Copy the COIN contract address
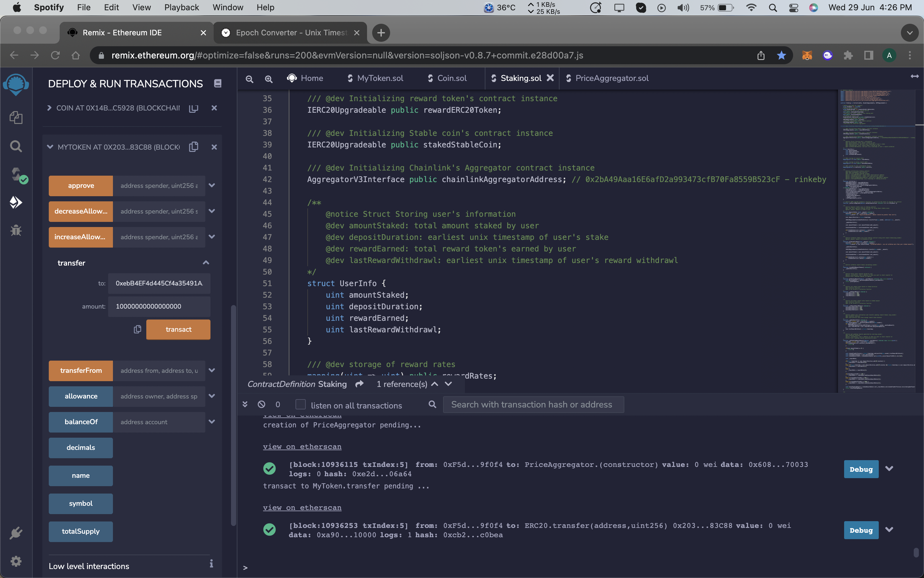The image size is (924, 578). coord(193,108)
